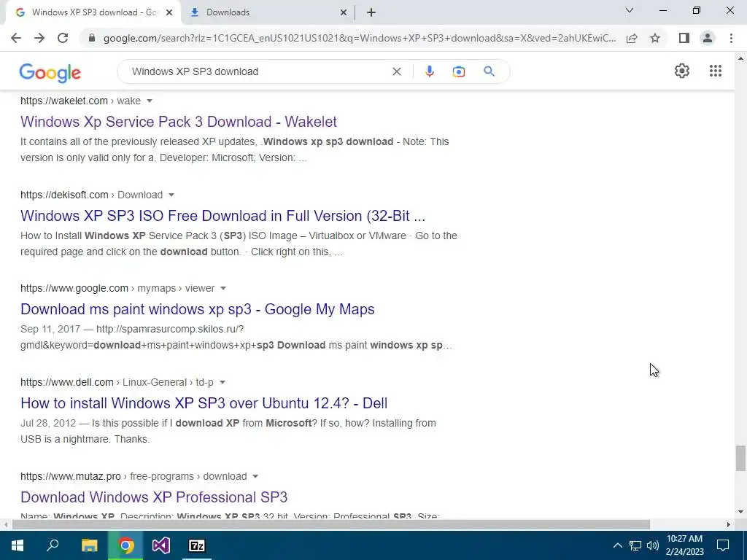
Task: Open File Explorer from the taskbar
Action: coord(89,545)
